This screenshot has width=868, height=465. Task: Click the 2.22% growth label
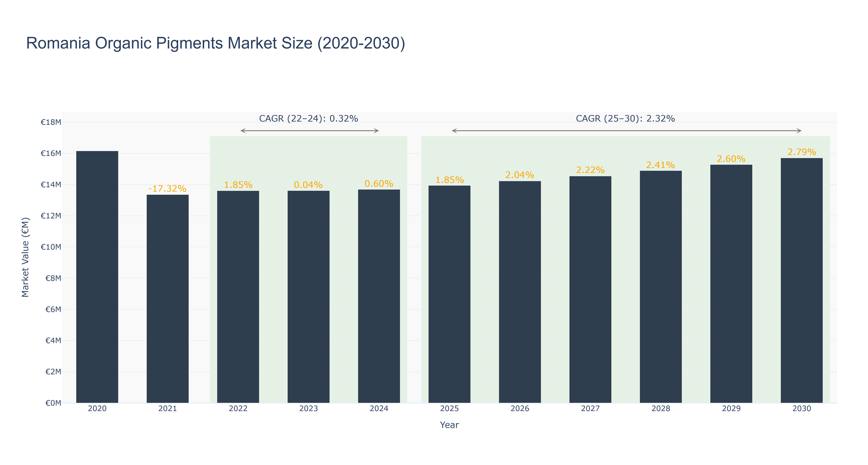tap(590, 170)
